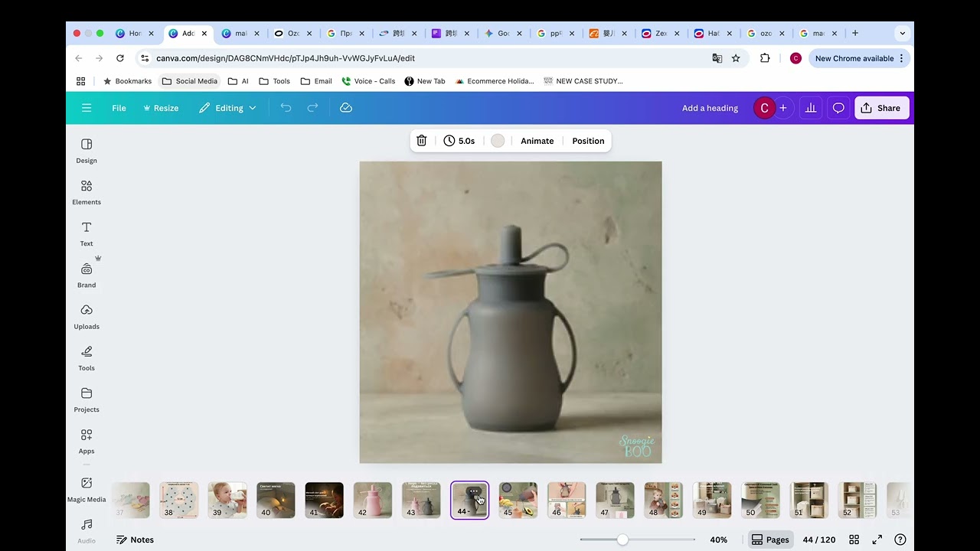
Task: Toggle the Notes panel
Action: tap(135, 540)
